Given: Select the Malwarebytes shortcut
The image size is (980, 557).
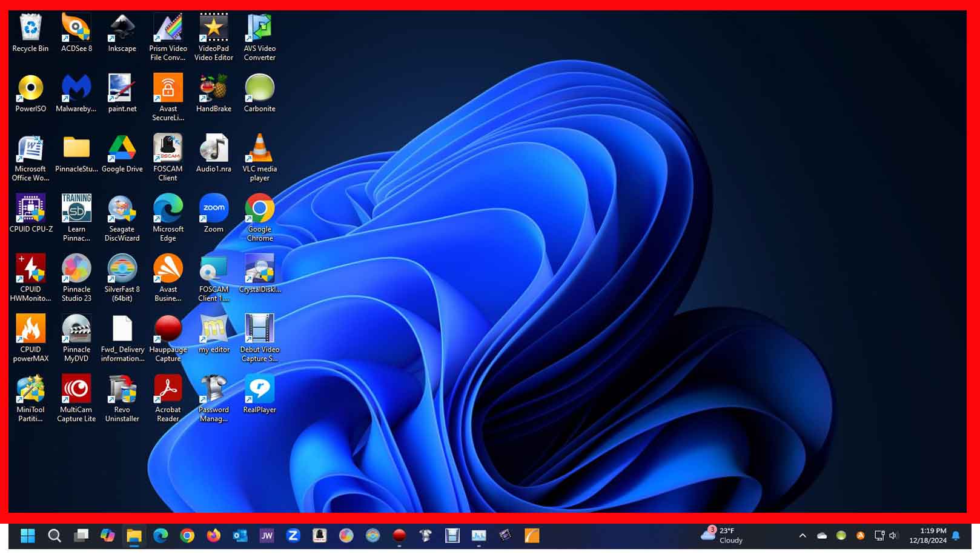Looking at the screenshot, I should point(76,93).
